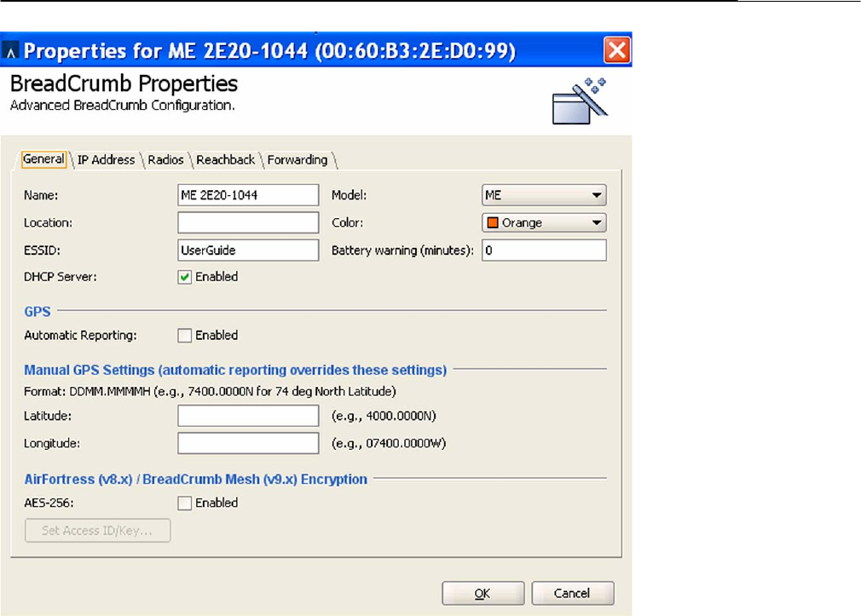The height and width of the screenshot is (616, 861).
Task: Open the Model dropdown
Action: click(544, 195)
